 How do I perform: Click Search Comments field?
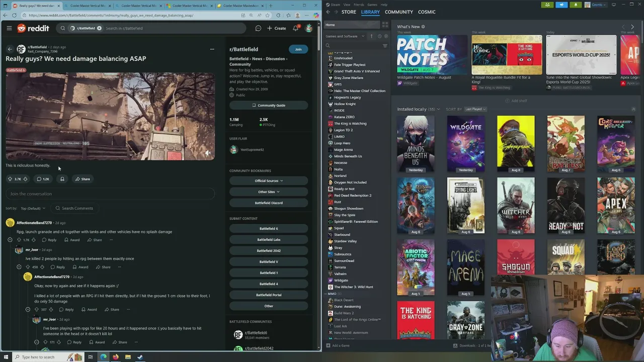tap(75, 208)
